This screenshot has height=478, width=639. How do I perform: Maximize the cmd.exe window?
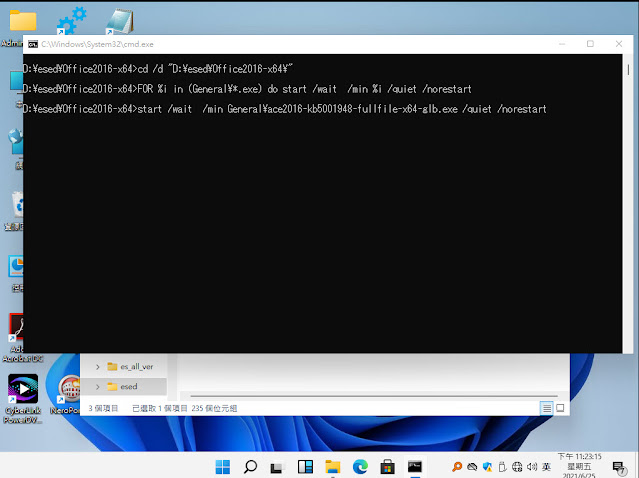coord(590,44)
